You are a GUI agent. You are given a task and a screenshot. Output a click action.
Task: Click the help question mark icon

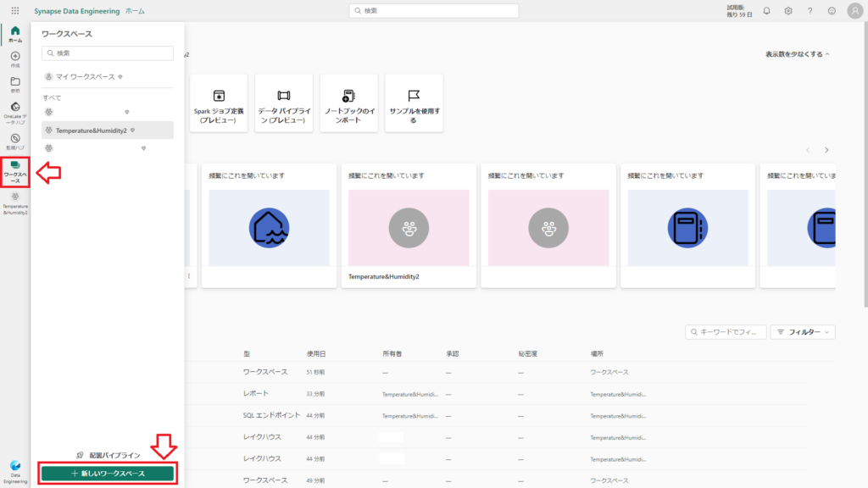[x=810, y=11]
